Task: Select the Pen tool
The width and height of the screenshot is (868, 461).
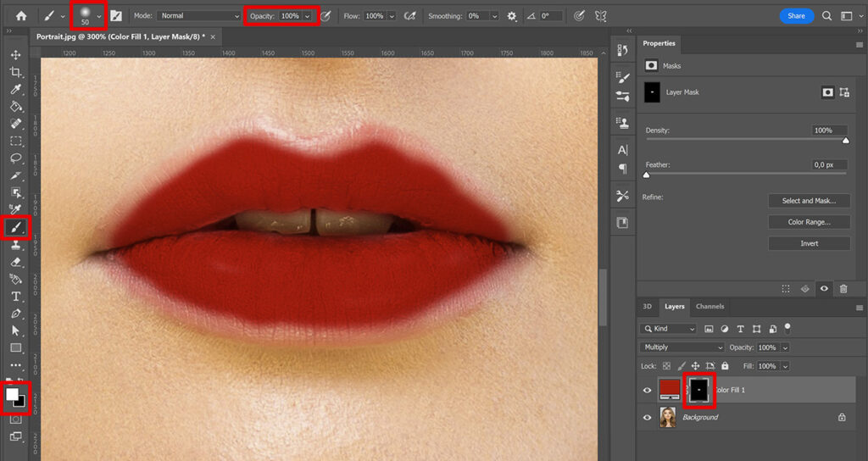Action: tap(15, 314)
